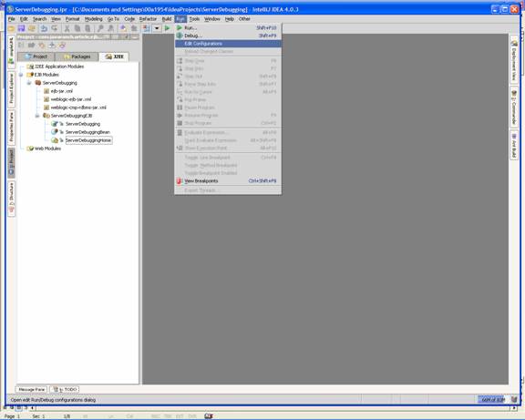Choose Edit Configurations menu entry

228,44
